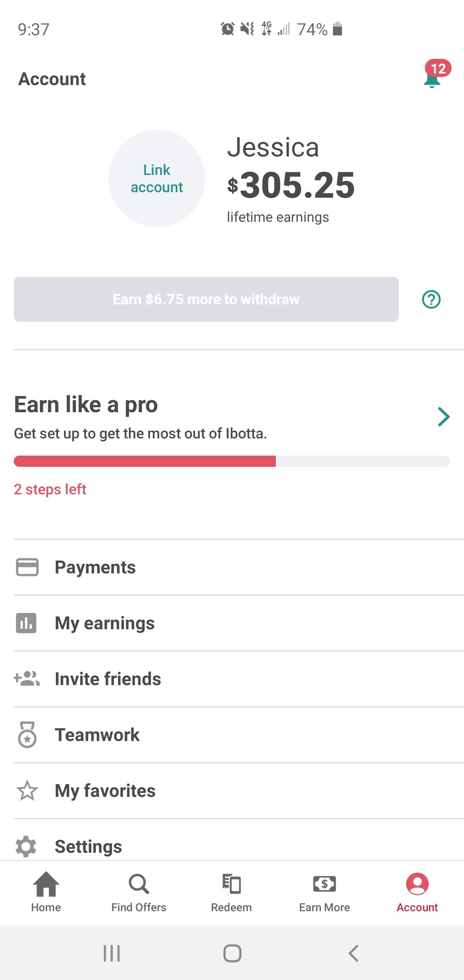Open the Redeem tab
This screenshot has height=980, width=464.
(x=231, y=892)
